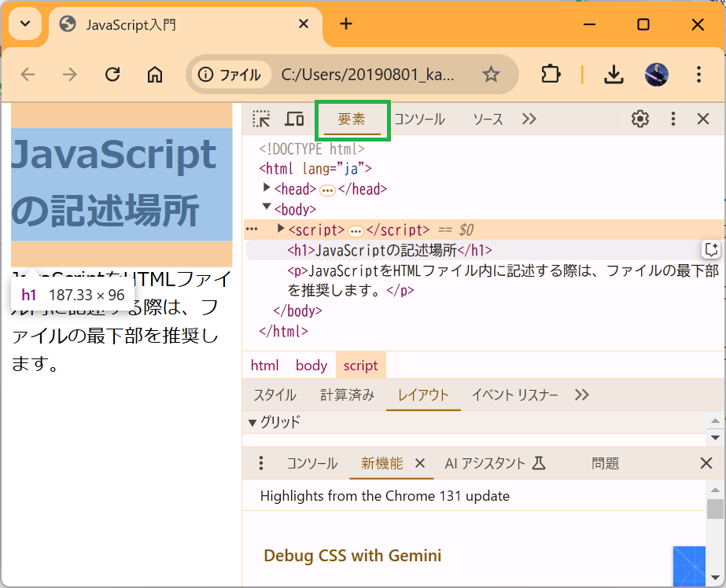Show more DevTools tabs chevron
The height and width of the screenshot is (588, 726).
(529, 119)
